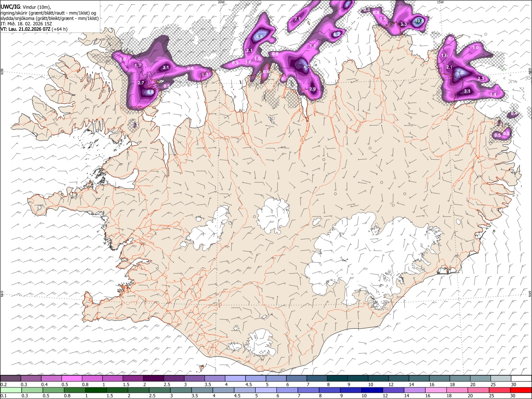Screen dimensions: 532x399
Task: Click the 6.2 precipitation label
Action: click(337, 34)
